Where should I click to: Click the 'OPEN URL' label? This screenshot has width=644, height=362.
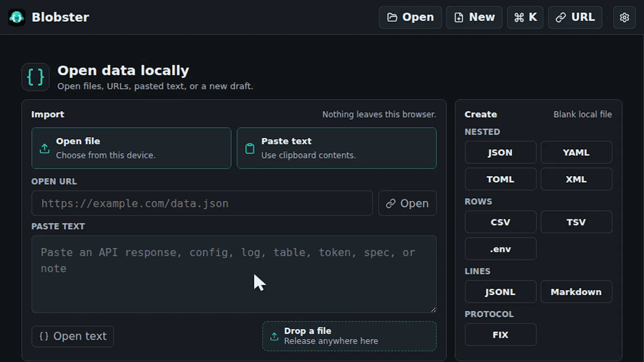54,181
